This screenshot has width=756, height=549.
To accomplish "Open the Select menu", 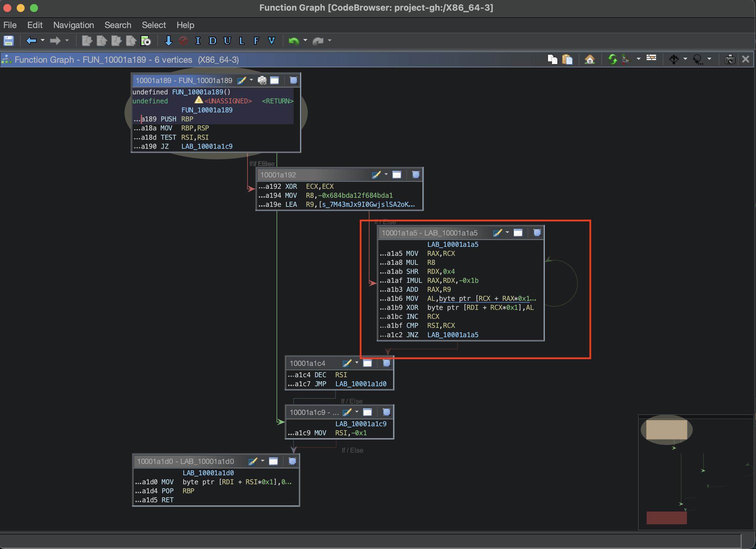I will [x=154, y=25].
